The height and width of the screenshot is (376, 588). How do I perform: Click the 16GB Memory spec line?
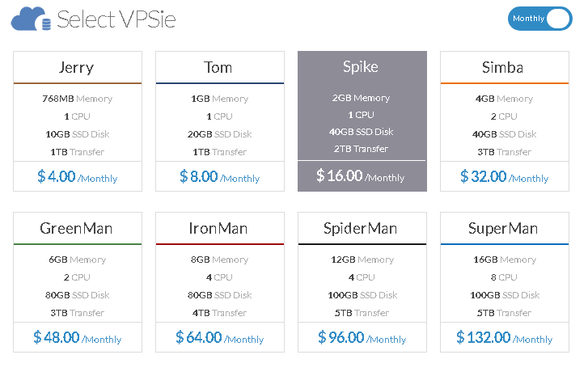click(x=505, y=260)
